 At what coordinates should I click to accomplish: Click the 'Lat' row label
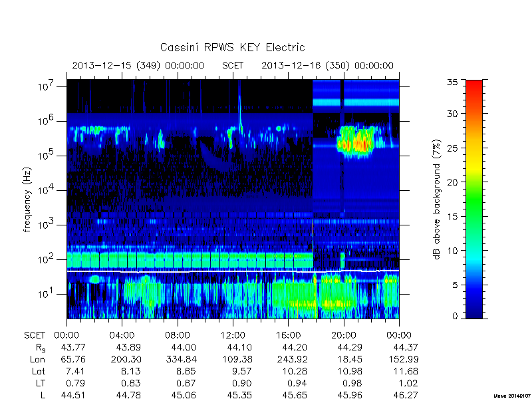pyautogui.click(x=39, y=371)
